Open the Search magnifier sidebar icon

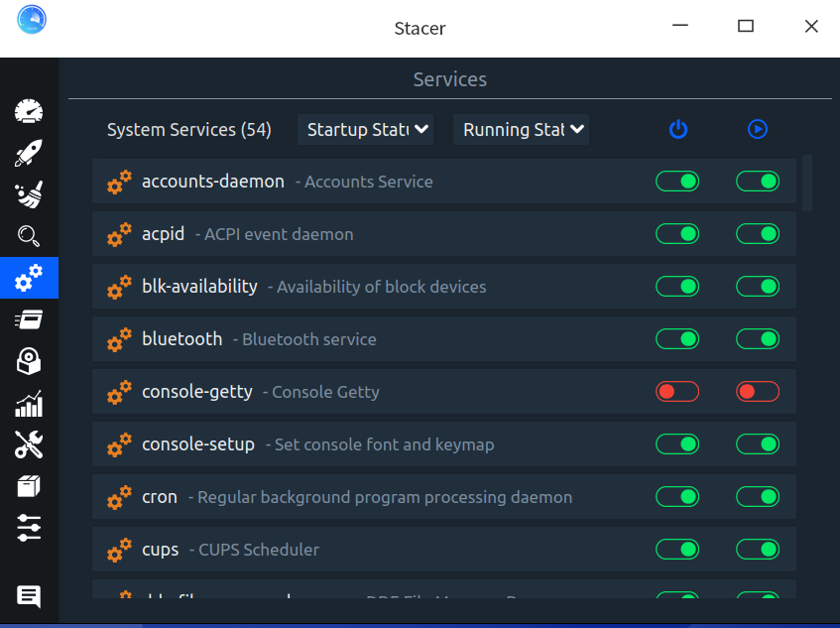[29, 236]
